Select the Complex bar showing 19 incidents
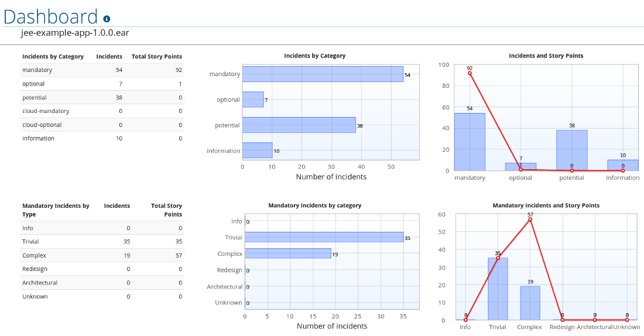This screenshot has width=644, height=336. pyautogui.click(x=288, y=253)
